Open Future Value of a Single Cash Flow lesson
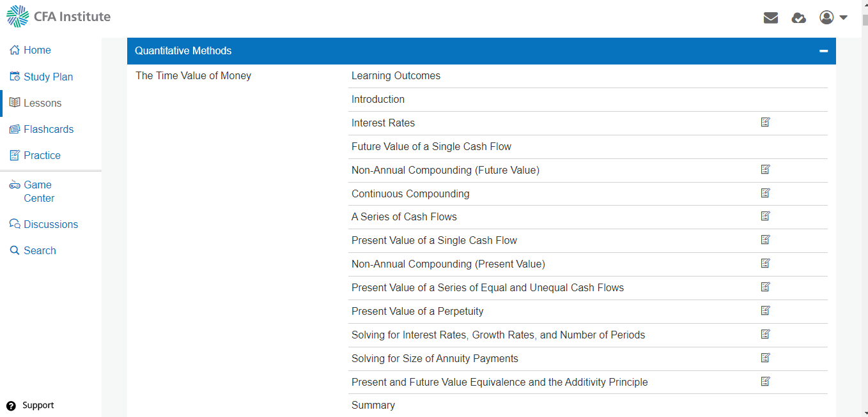This screenshot has height=417, width=868. [x=431, y=146]
